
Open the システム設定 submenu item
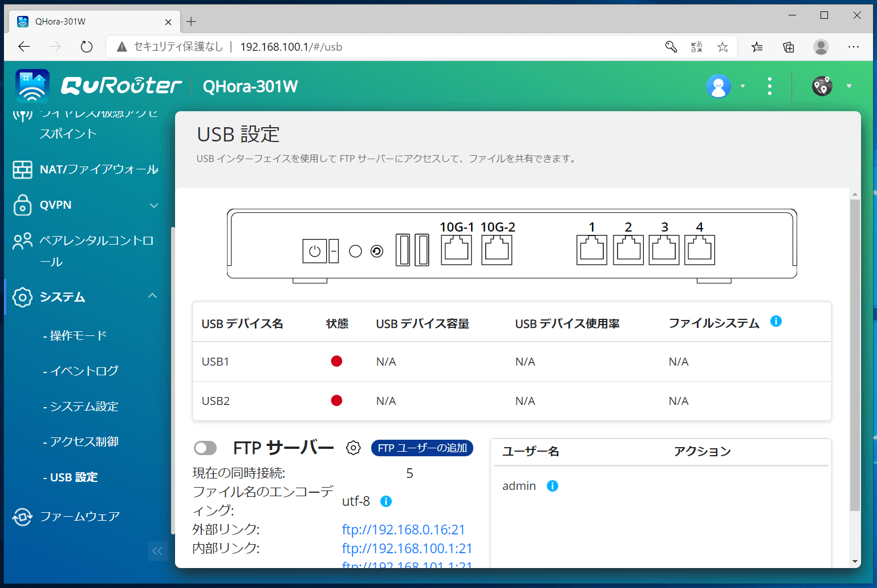(x=81, y=406)
